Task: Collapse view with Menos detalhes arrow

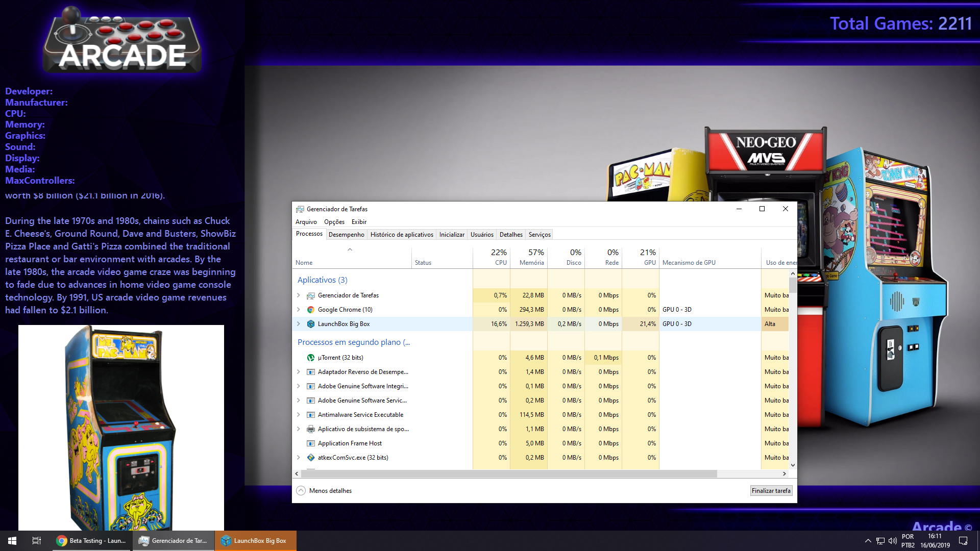Action: pyautogui.click(x=301, y=491)
